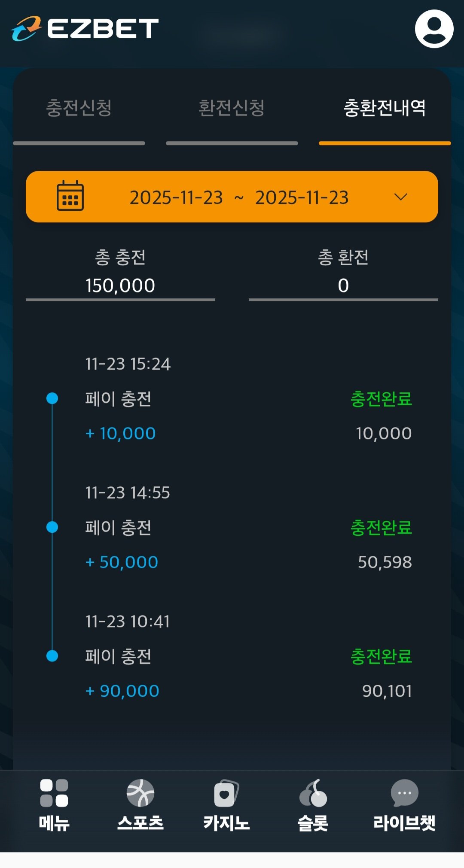Viewport: 464px width, 868px height.
Task: Open 라이브챗 chat bubble icon
Action: (x=404, y=792)
